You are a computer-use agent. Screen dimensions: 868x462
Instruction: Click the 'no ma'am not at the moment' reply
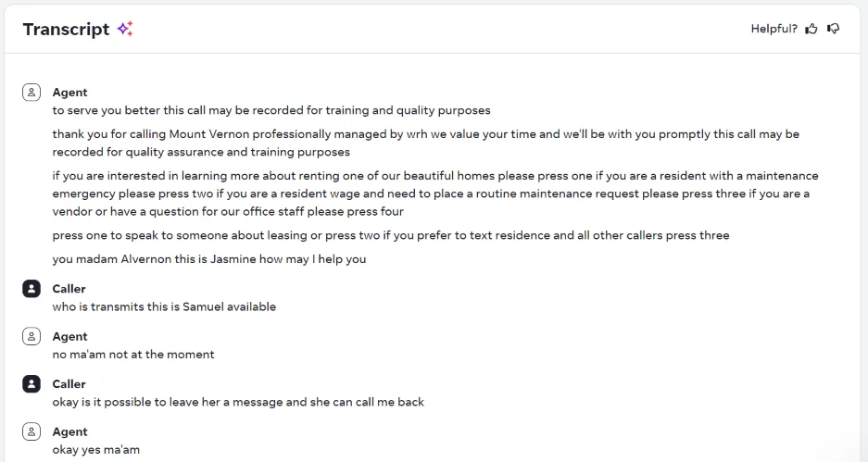point(132,354)
